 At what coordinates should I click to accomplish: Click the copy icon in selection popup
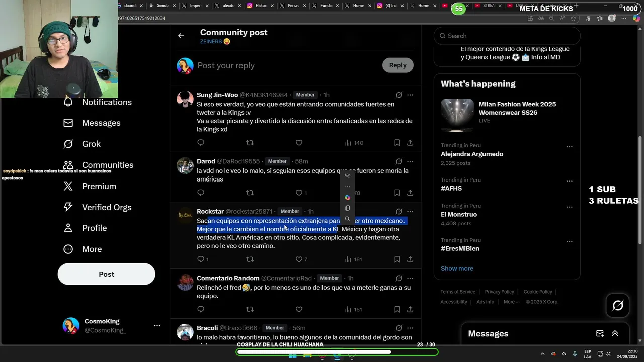tap(347, 208)
